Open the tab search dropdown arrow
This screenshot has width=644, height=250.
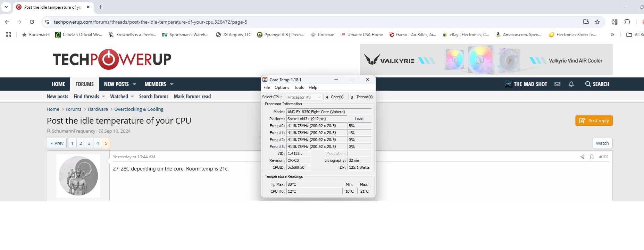(6, 7)
